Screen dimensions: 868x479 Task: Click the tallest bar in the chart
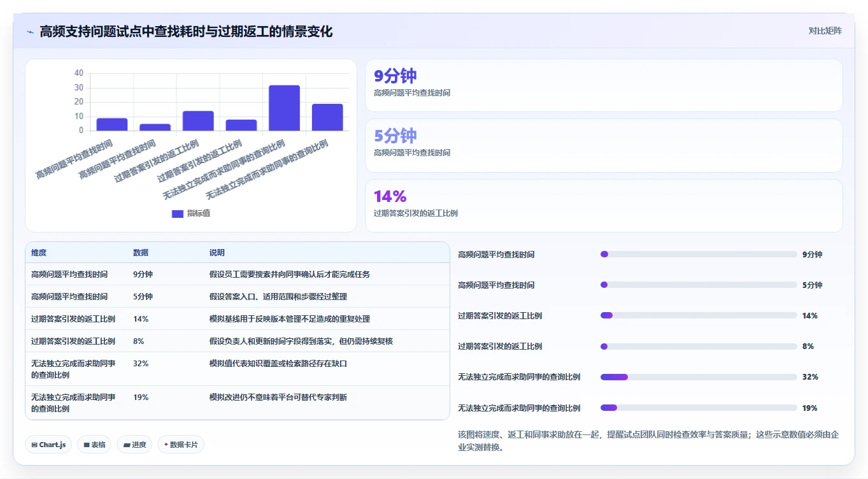pos(284,108)
